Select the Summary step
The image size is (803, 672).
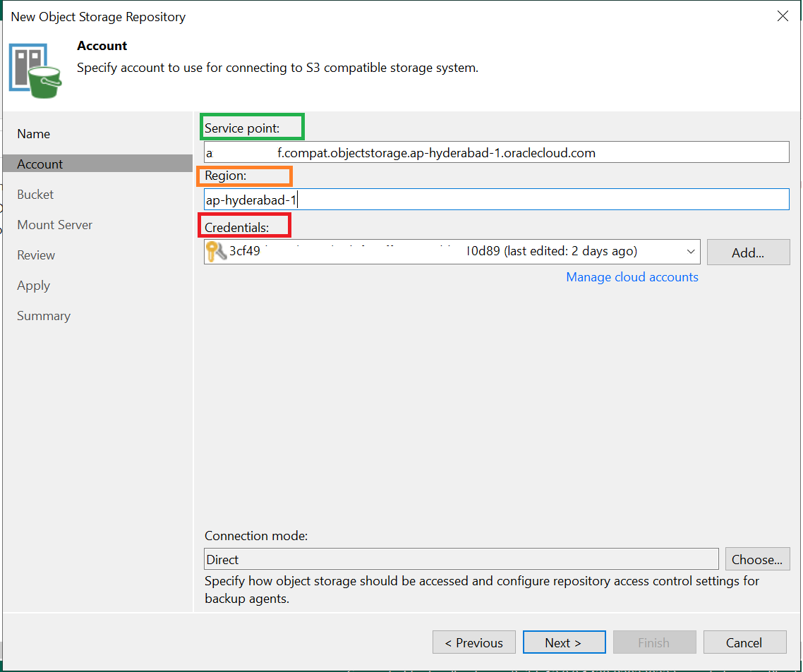(x=43, y=315)
